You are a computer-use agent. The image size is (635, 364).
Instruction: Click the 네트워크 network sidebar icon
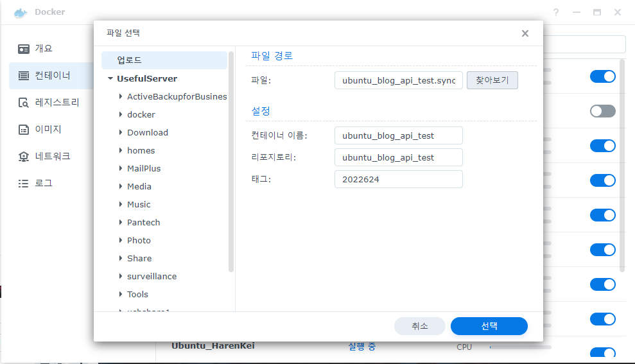pos(24,156)
